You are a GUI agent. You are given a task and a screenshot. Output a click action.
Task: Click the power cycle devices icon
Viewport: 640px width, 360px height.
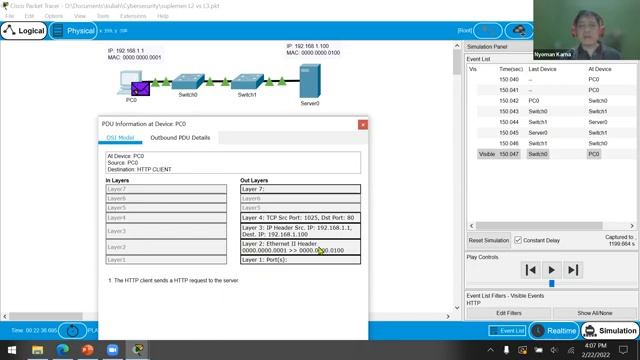point(72,331)
